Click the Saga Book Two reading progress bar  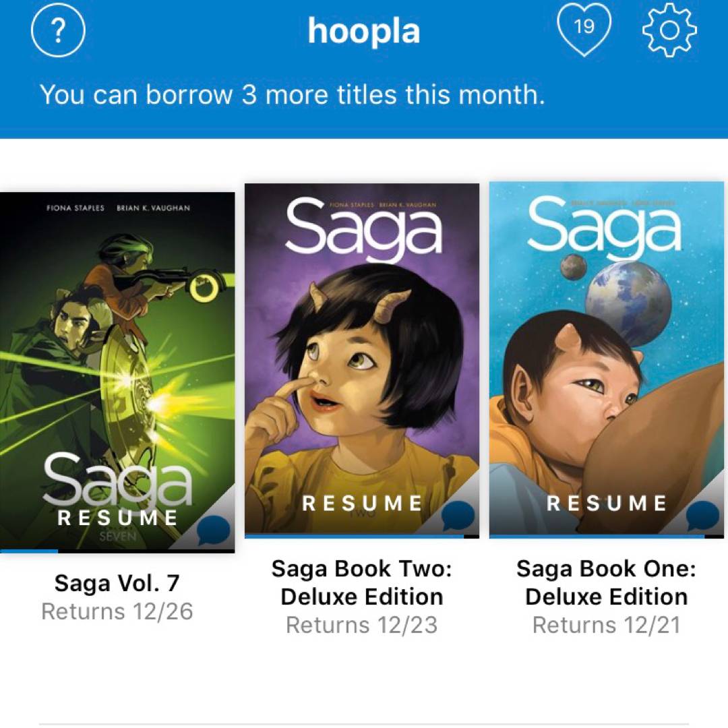pyautogui.click(x=362, y=537)
